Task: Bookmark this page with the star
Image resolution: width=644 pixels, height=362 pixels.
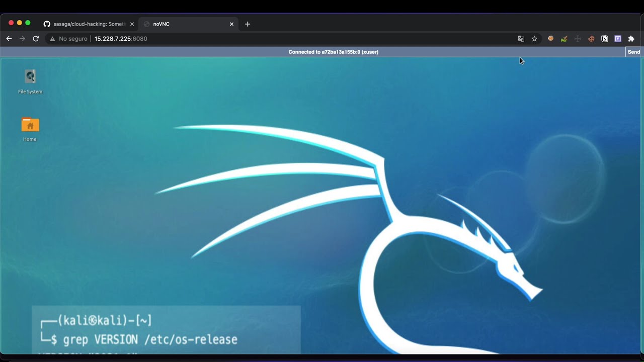Action: point(534,39)
